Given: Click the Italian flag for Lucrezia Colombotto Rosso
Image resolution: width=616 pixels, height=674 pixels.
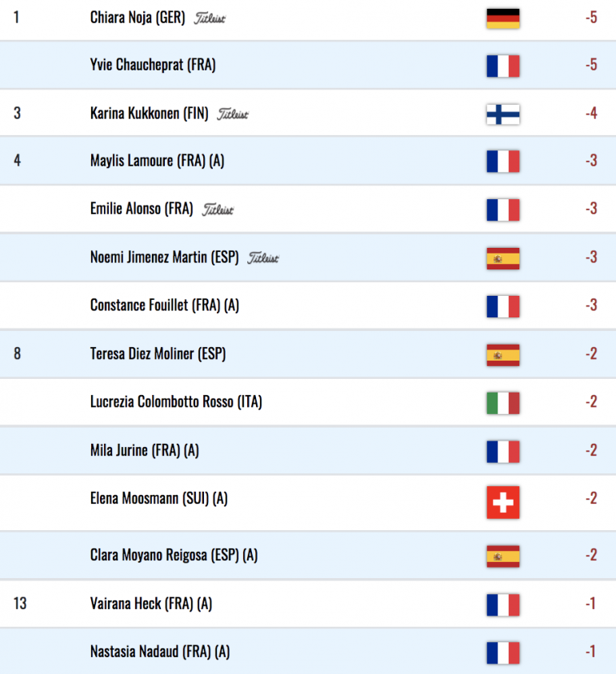Looking at the screenshot, I should pos(503,403).
